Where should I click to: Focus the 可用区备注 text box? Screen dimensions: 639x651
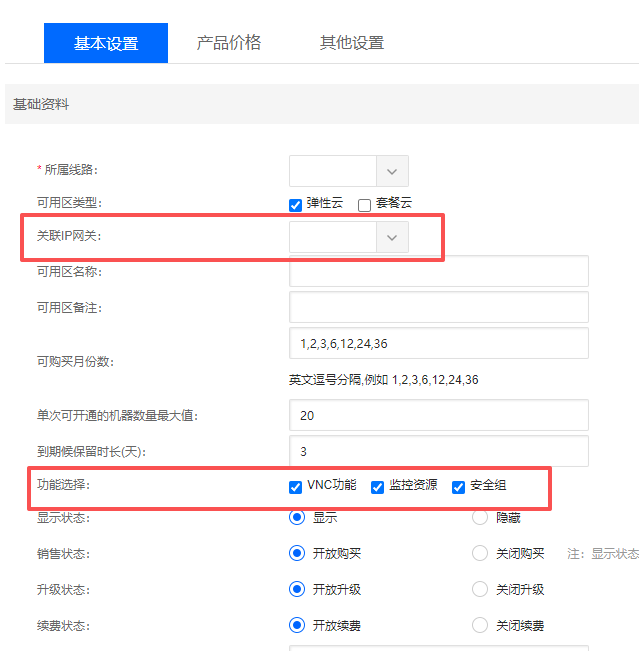tap(438, 307)
